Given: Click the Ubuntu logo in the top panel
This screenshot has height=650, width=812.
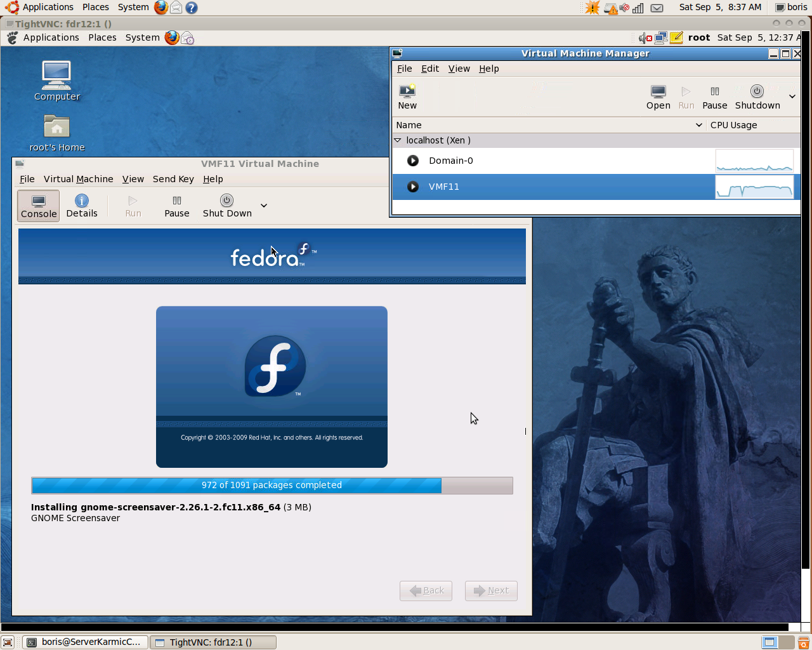Looking at the screenshot, I should coord(12,8).
